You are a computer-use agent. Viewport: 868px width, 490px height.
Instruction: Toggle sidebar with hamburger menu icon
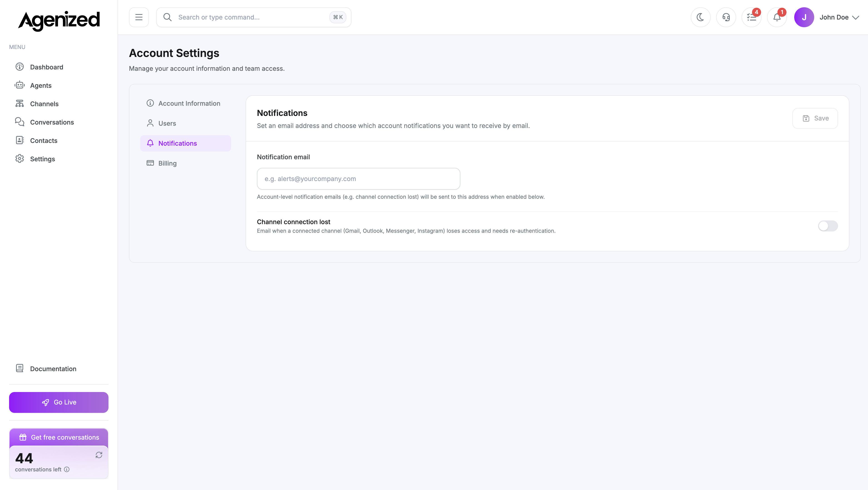(x=139, y=17)
